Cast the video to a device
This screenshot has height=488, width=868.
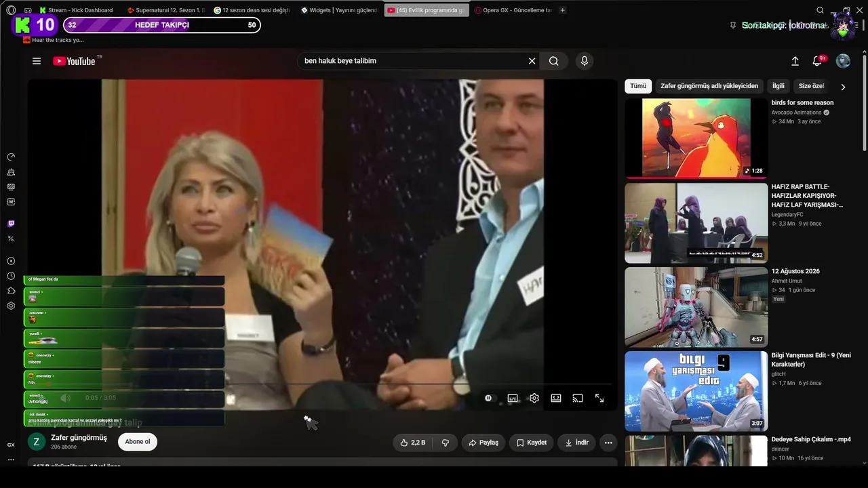tap(578, 399)
